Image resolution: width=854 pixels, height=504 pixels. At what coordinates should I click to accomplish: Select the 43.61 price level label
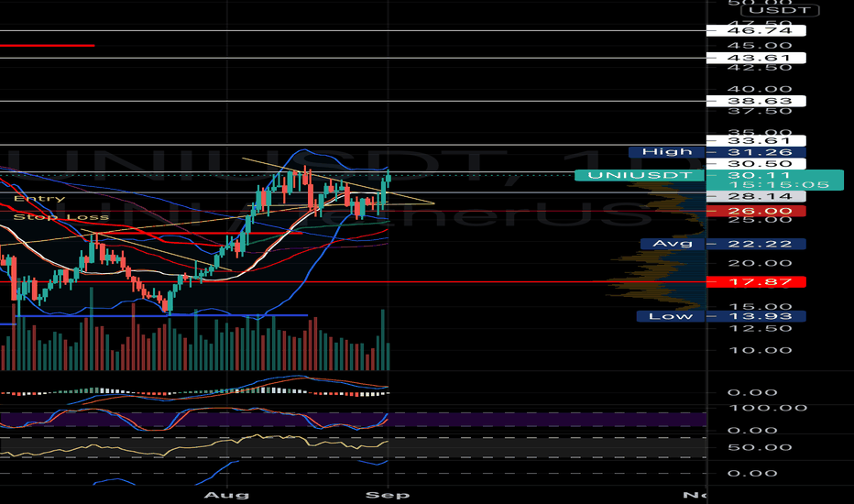(756, 58)
